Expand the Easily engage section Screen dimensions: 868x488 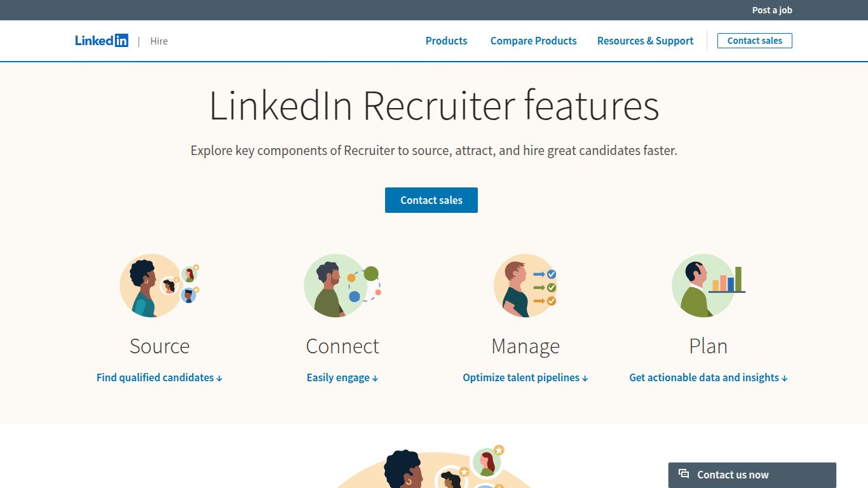pos(342,377)
